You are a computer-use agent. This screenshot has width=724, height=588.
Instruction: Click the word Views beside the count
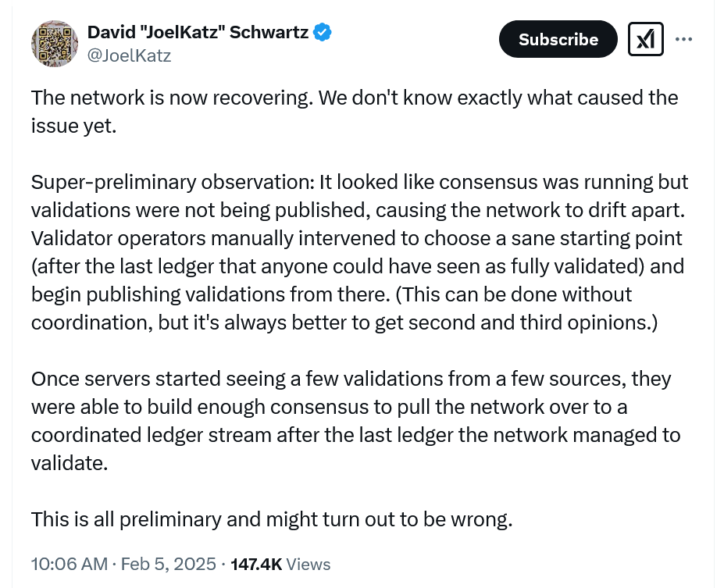pos(309,564)
